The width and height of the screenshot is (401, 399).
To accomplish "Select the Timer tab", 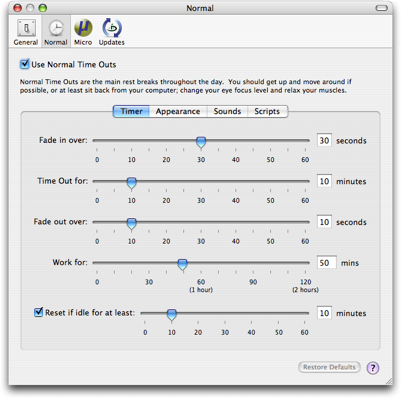I will click(131, 111).
